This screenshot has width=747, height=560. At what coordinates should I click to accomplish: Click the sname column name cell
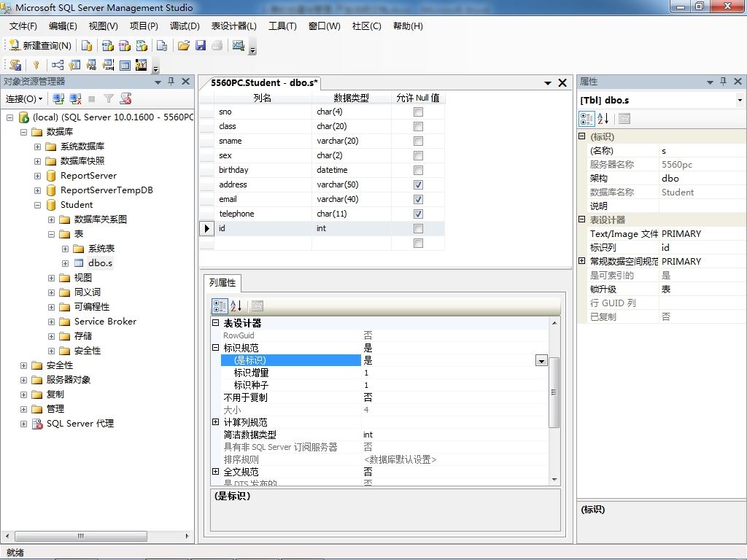[x=263, y=141]
